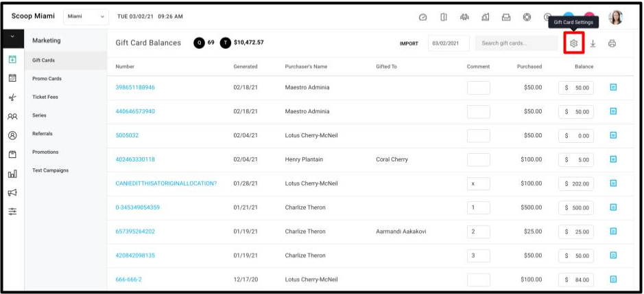644x294 pixels.
Task: Click note icon for gift card 398651188946
Action: tap(613, 87)
